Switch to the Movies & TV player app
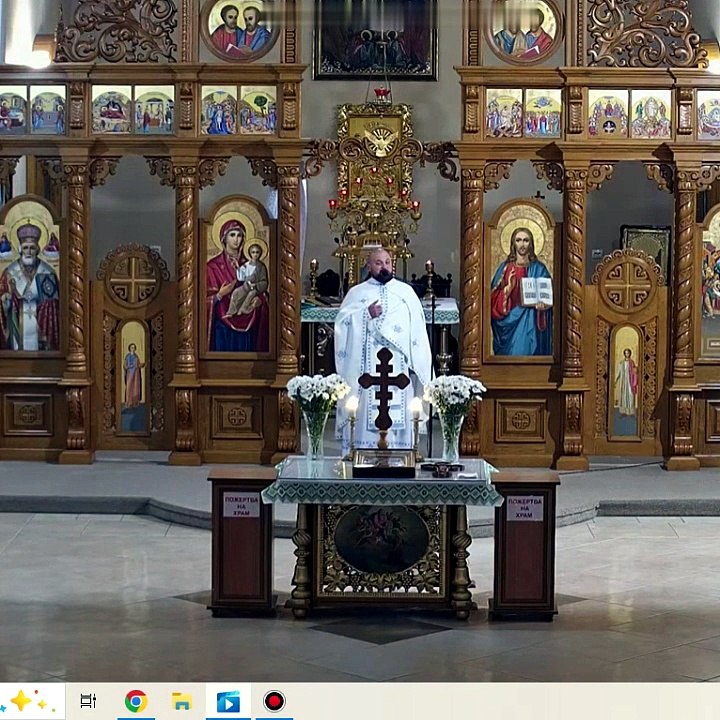Image resolution: width=720 pixels, height=720 pixels. [x=228, y=702]
